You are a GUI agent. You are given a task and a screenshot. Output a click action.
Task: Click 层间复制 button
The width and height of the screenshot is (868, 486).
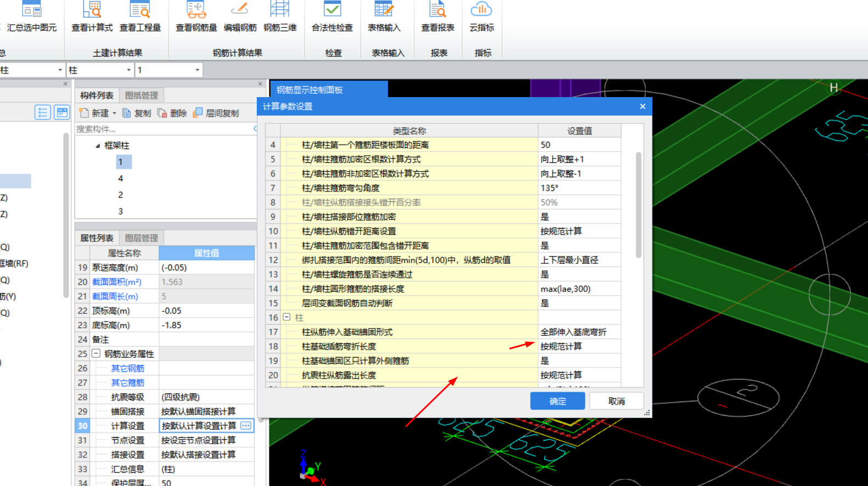pos(216,113)
